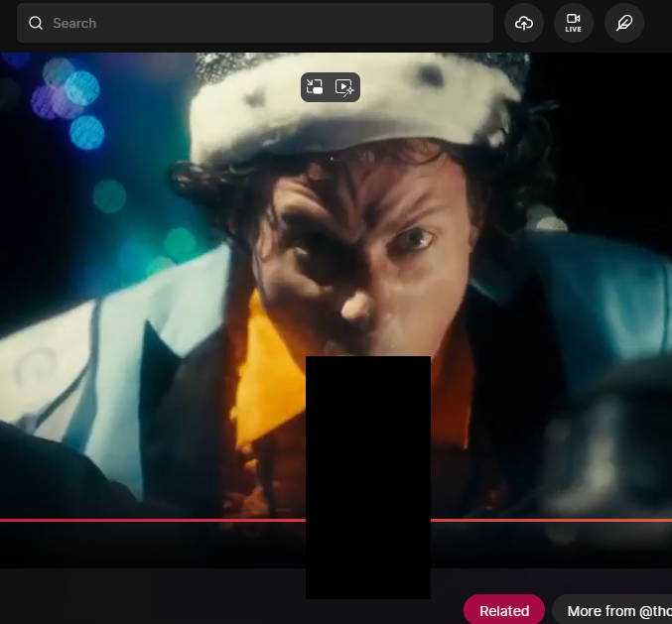Select the Related tab
The height and width of the screenshot is (624, 672).
coord(504,610)
